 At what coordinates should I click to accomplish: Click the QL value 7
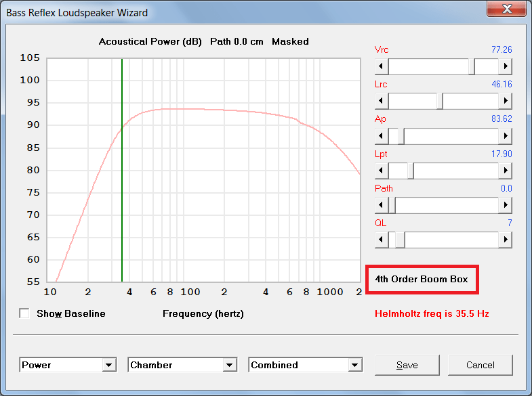510,223
